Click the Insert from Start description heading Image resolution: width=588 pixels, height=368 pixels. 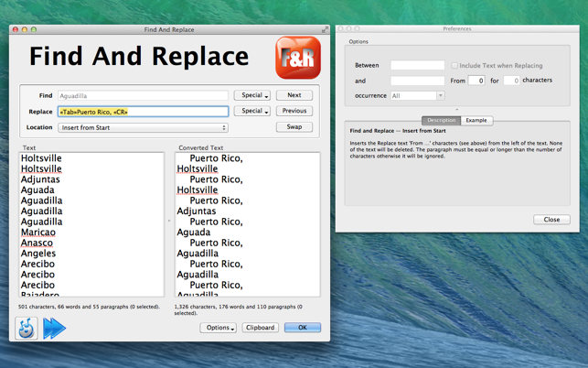tap(398, 131)
